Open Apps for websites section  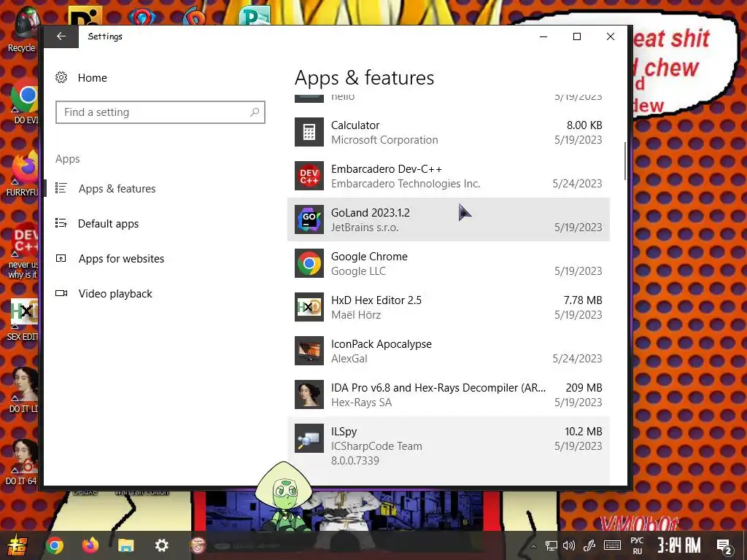click(122, 259)
